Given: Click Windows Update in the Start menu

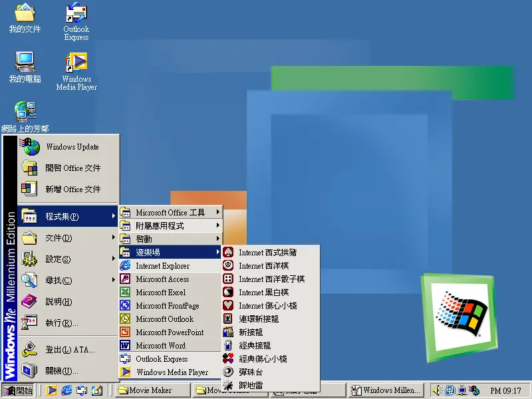Looking at the screenshot, I should point(68,147).
